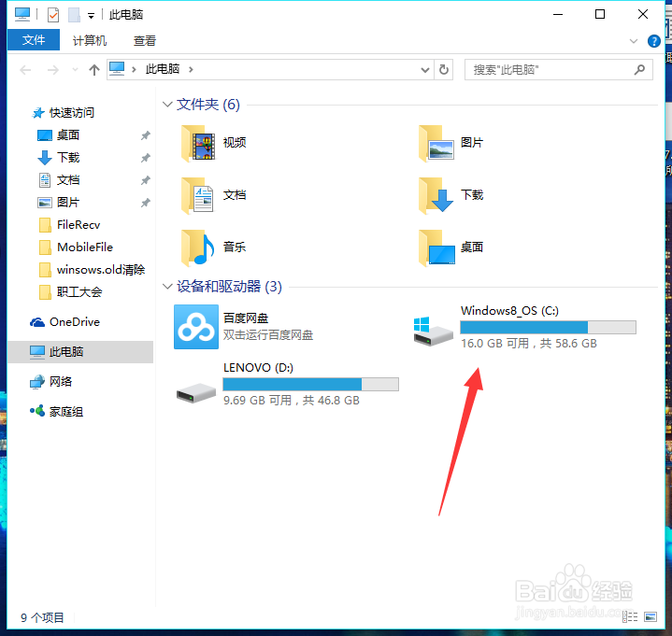Click the C: drive usage bar
The height and width of the screenshot is (636, 672).
coord(548,327)
